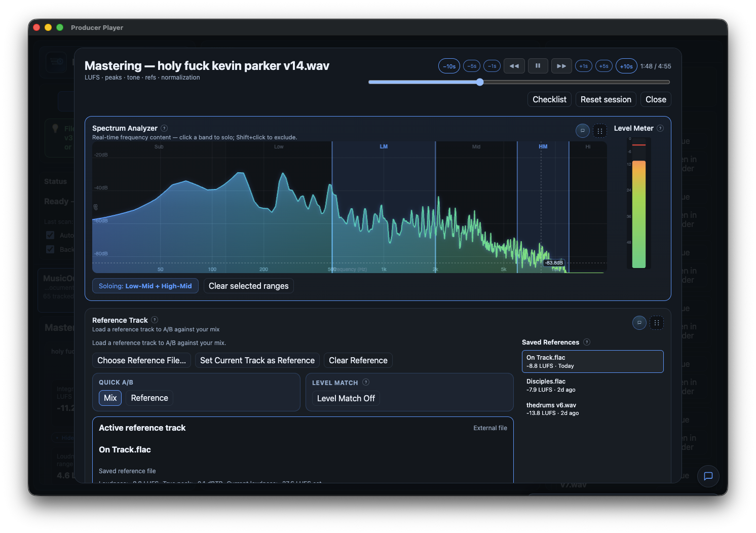The width and height of the screenshot is (756, 533).
Task: Open the Reference Track help icon
Action: click(x=155, y=320)
